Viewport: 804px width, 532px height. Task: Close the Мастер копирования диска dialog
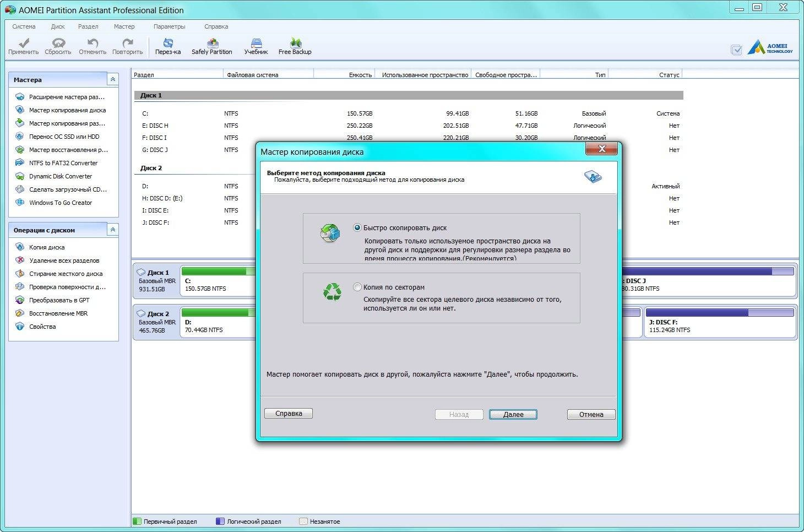click(x=601, y=149)
